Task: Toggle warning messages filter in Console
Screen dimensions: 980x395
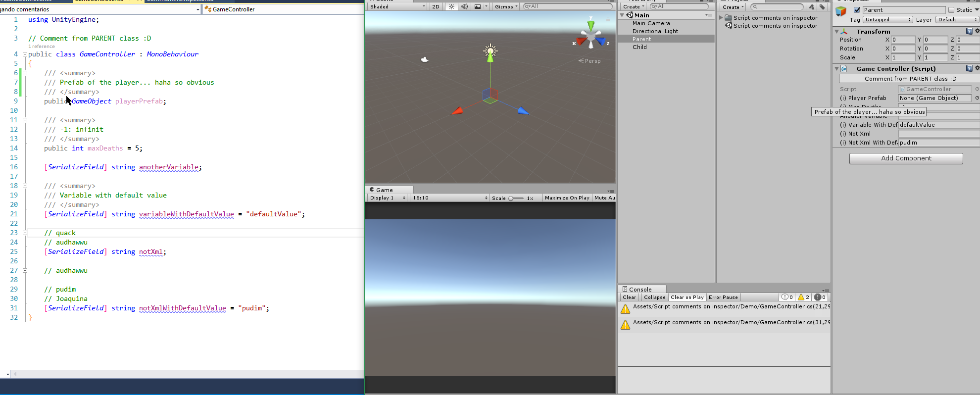Action: coord(803,297)
